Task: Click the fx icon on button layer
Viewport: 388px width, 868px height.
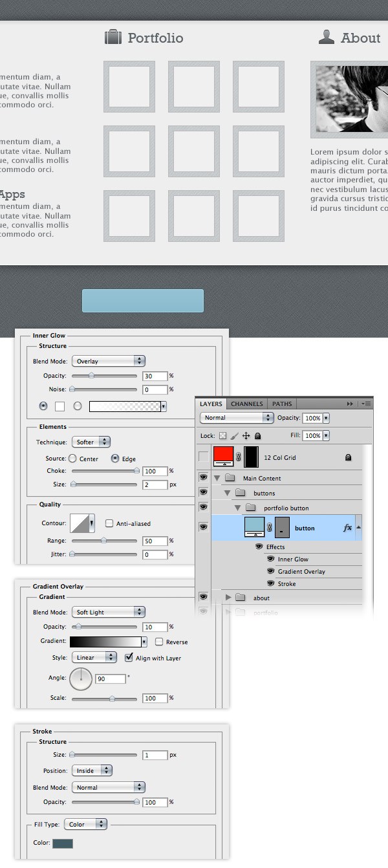Action: 347,528
